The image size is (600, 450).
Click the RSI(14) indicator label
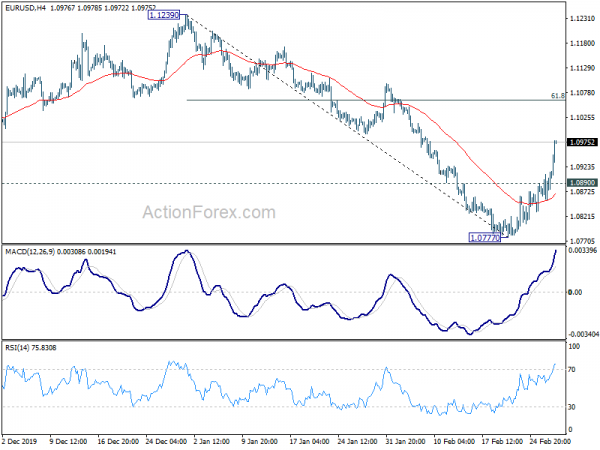point(20,348)
